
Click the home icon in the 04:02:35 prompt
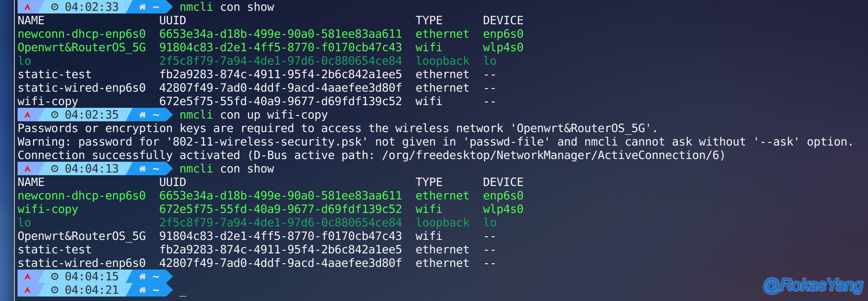point(143,115)
